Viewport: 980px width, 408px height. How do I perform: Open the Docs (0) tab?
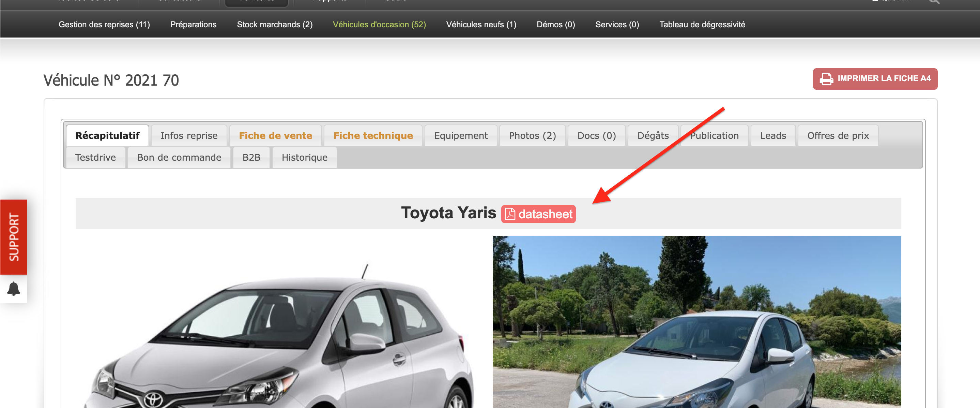(x=597, y=136)
